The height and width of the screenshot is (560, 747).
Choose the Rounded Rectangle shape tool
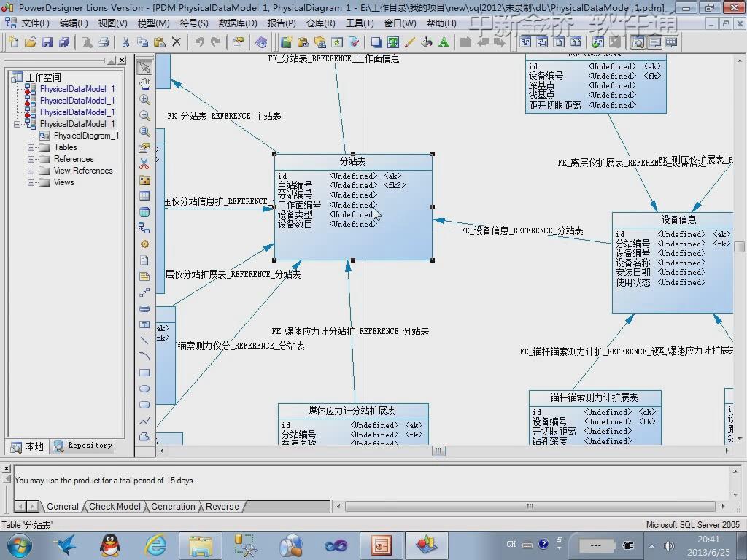click(x=145, y=405)
